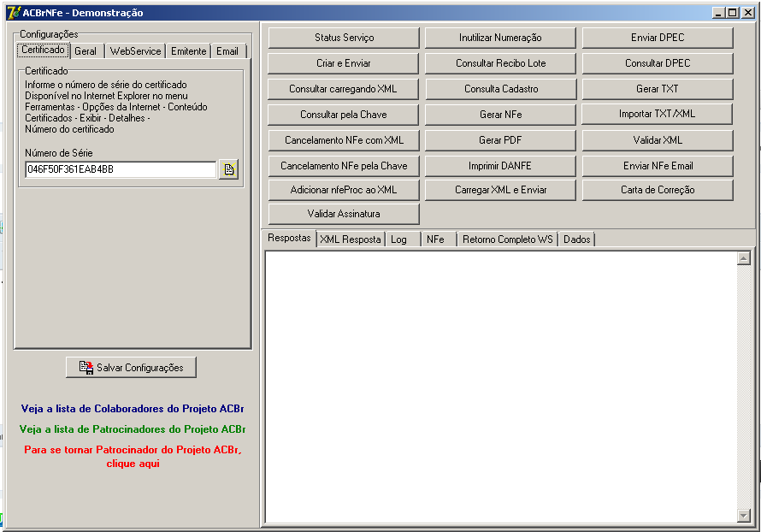This screenshot has width=761, height=532.
Task: Click the Enviar NFe Email button
Action: [658, 166]
